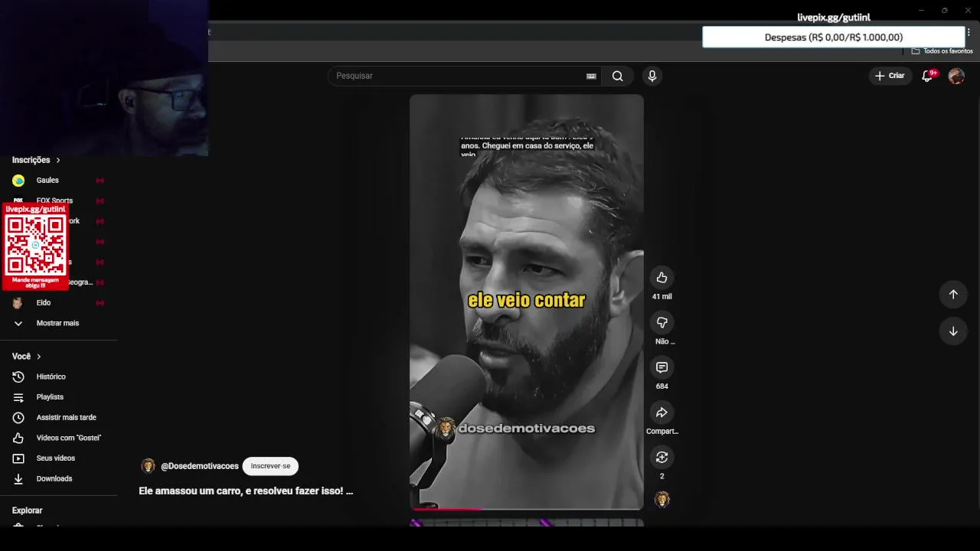The image size is (980, 551).
Task: Open Seus vídeos in the sidebar
Action: point(57,458)
